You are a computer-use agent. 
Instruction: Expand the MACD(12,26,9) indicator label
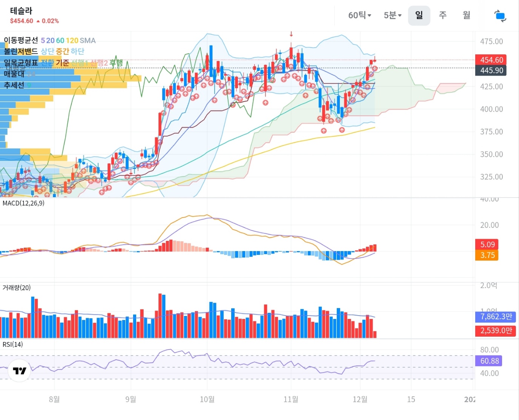tap(23, 203)
